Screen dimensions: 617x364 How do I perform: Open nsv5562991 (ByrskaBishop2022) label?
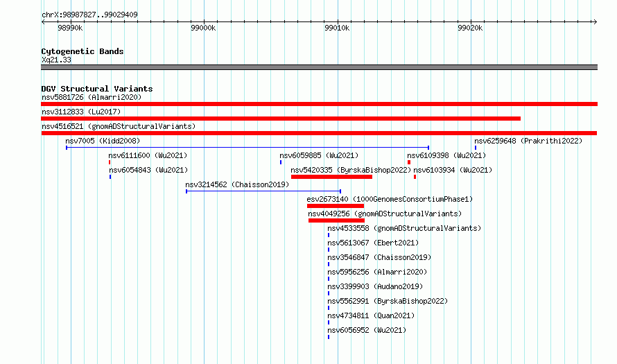(388, 301)
